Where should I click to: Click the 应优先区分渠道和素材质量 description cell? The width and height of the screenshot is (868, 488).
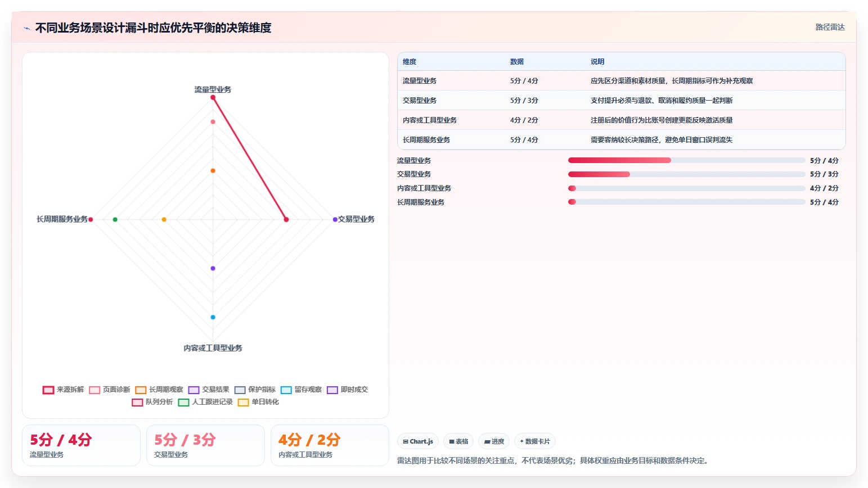click(672, 81)
